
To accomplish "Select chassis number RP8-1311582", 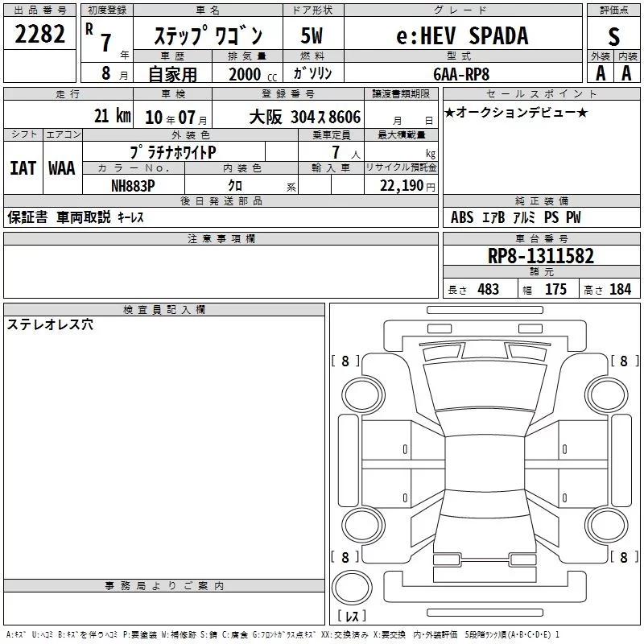I will (541, 256).
